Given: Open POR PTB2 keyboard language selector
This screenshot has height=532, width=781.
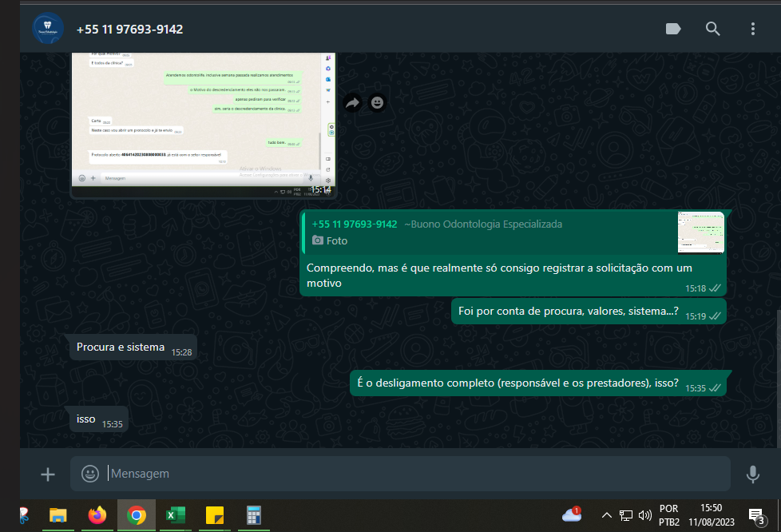Looking at the screenshot, I should click(x=668, y=515).
